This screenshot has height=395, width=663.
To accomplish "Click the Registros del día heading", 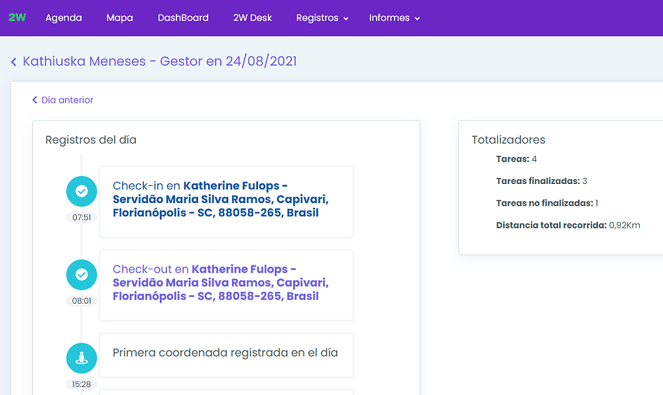I will [91, 140].
